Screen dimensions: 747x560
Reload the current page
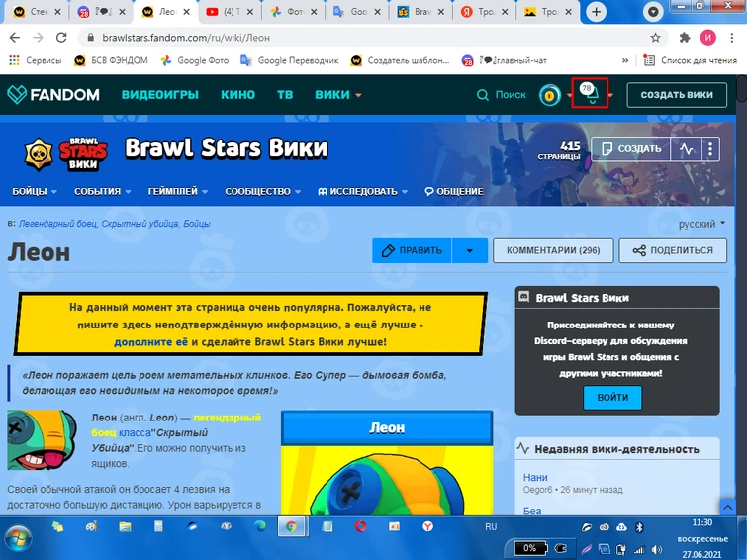(x=61, y=38)
